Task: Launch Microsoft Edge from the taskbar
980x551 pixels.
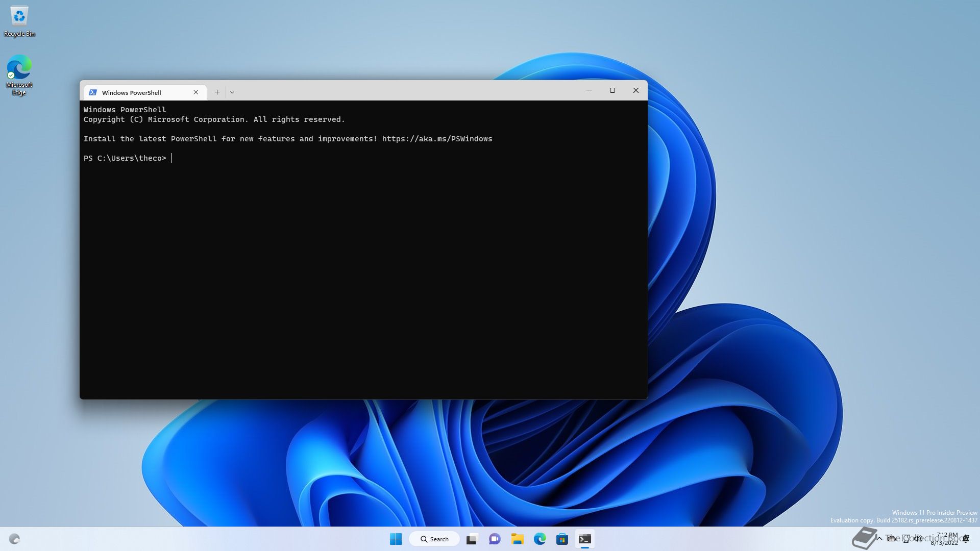Action: pyautogui.click(x=540, y=539)
